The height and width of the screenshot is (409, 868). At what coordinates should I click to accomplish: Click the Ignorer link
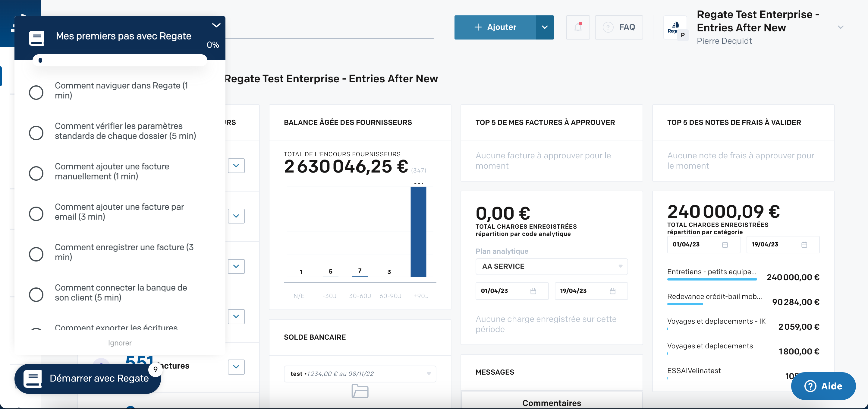point(120,343)
